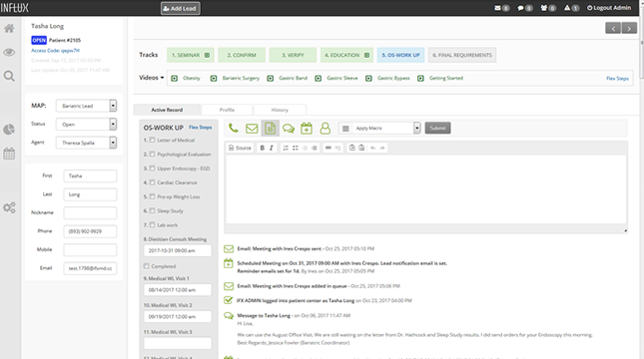Go to next record arrow button
Viewport: 644px width, 359px height.
pyautogui.click(x=629, y=28)
